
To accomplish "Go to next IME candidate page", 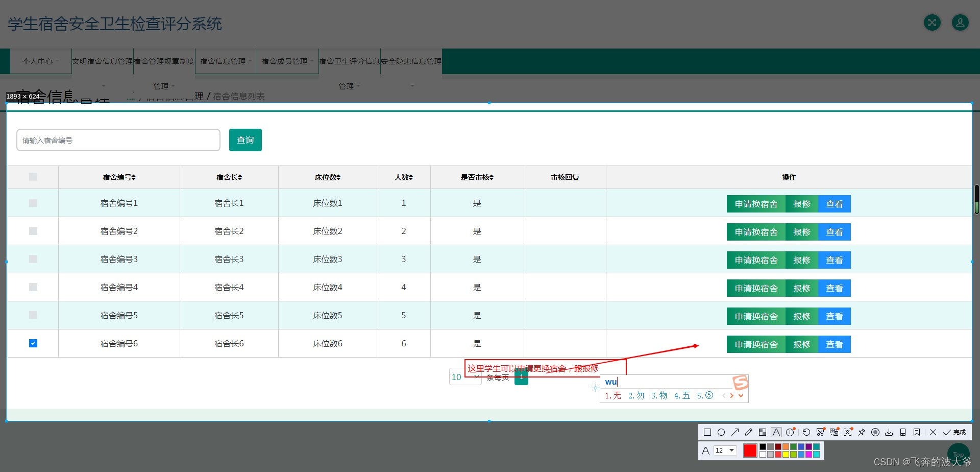I will pyautogui.click(x=732, y=395).
